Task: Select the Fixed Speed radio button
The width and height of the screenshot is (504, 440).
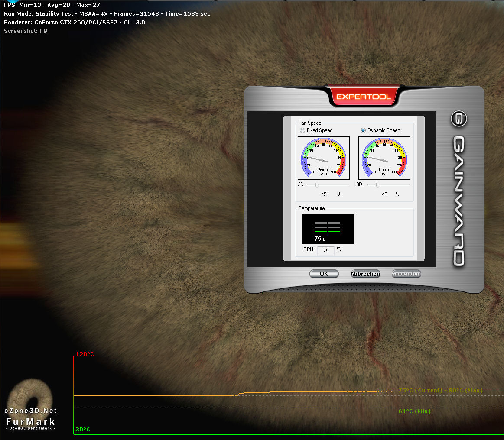Action: point(302,130)
